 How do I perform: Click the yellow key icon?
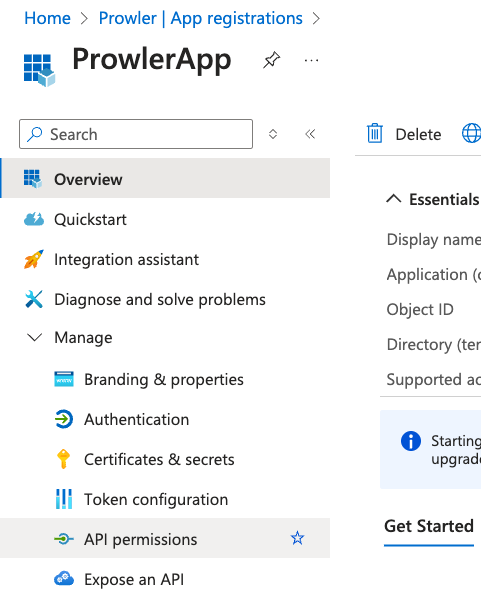[x=63, y=459]
